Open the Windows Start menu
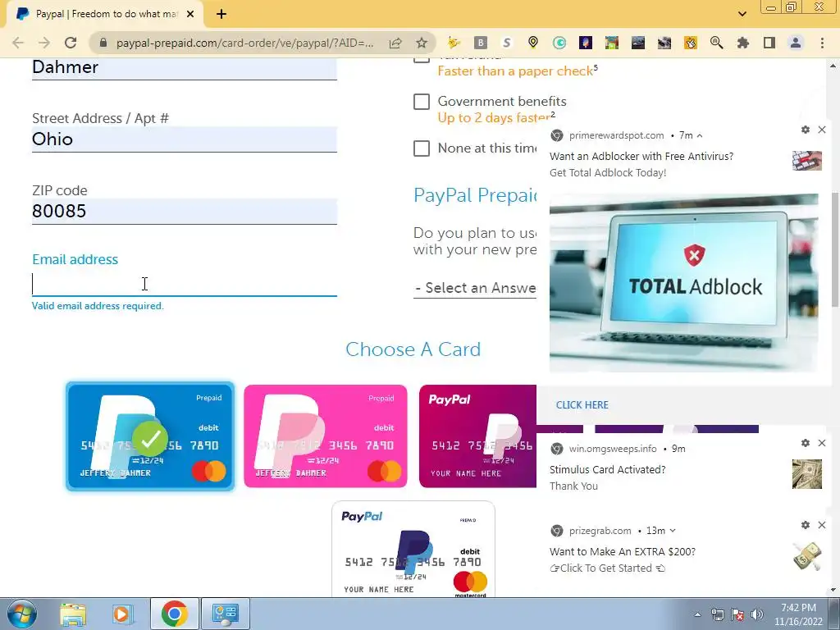This screenshot has height=630, width=840. point(21,614)
